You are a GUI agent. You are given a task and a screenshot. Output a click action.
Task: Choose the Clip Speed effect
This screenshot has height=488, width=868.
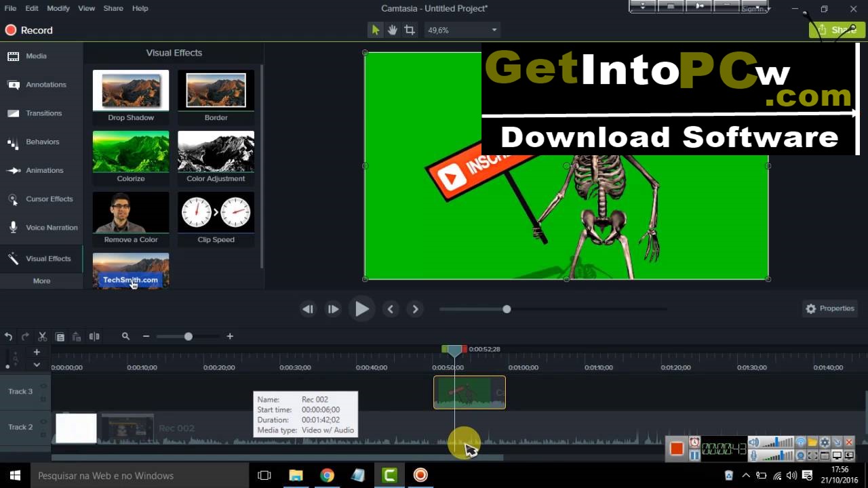click(x=216, y=218)
